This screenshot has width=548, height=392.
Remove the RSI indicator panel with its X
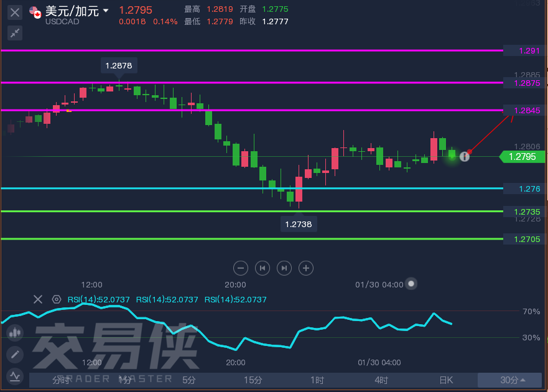click(38, 299)
